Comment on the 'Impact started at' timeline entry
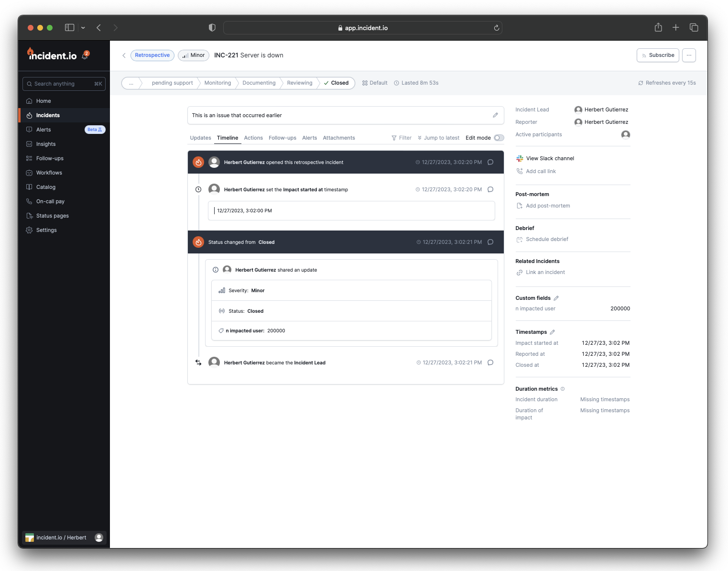Viewport: 728px width, 571px height. point(490,189)
